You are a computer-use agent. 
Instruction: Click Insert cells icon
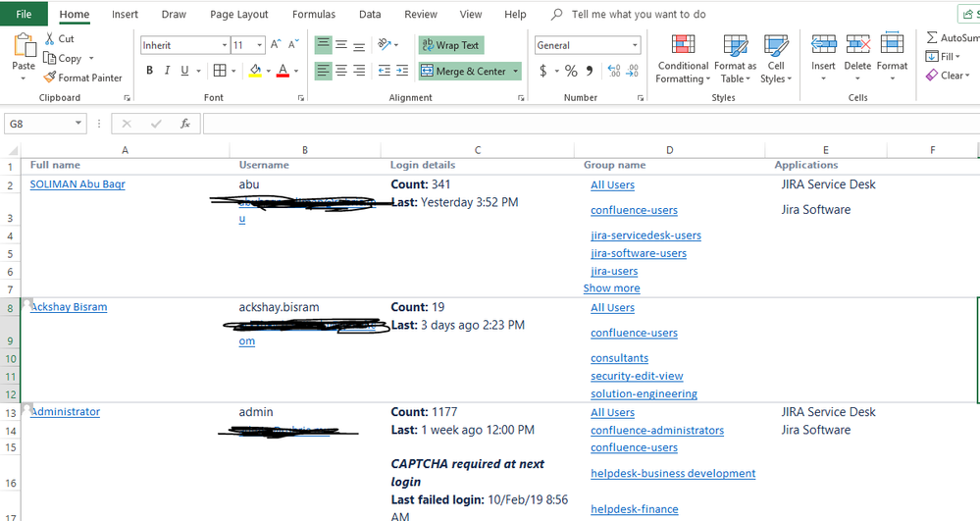point(823,44)
